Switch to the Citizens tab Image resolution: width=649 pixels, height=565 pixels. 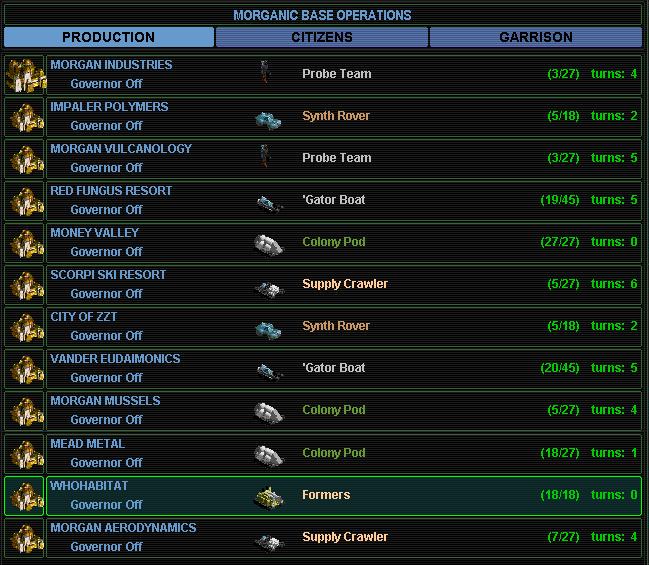pyautogui.click(x=321, y=37)
